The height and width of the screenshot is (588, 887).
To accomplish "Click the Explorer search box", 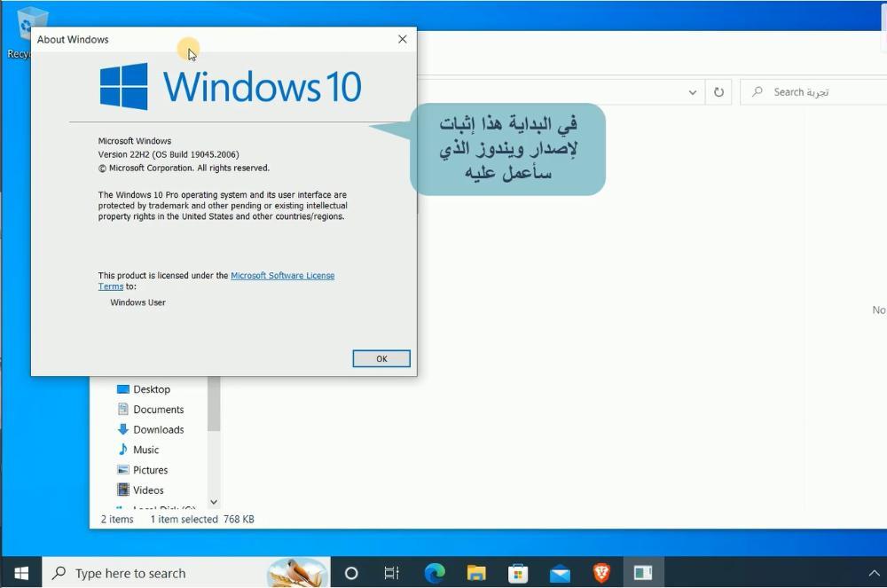I will (813, 92).
